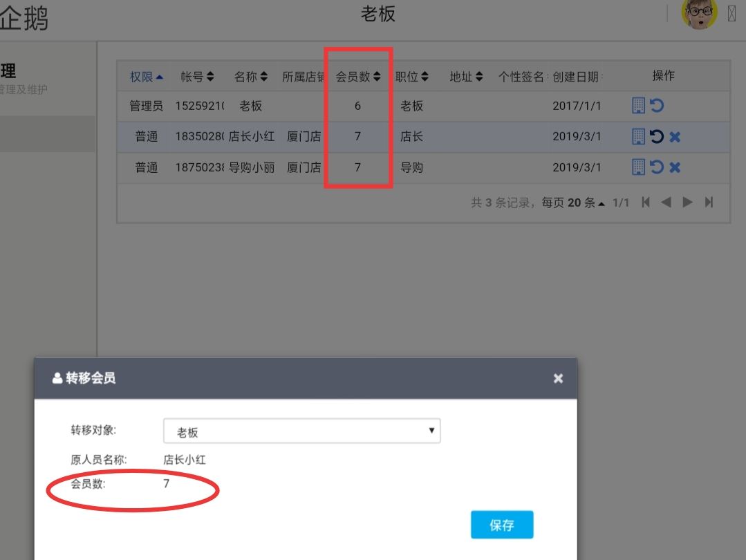Delete the 店长小红 account

[x=675, y=137]
